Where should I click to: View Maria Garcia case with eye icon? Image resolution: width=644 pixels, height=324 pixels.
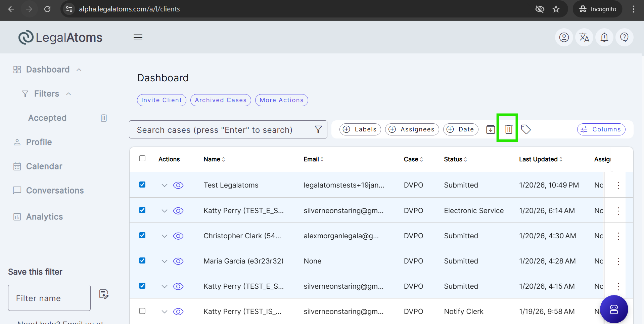[x=178, y=261]
